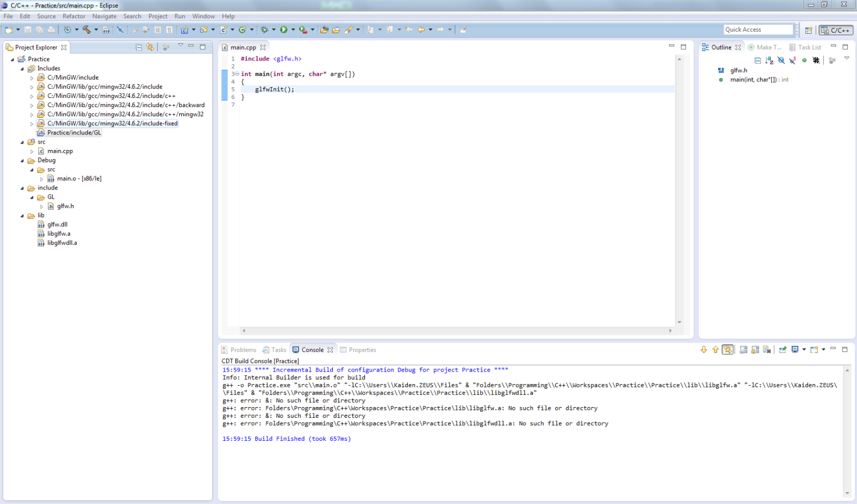Open the Run button dropdown arrow
The height and width of the screenshot is (504, 857).
tap(293, 30)
